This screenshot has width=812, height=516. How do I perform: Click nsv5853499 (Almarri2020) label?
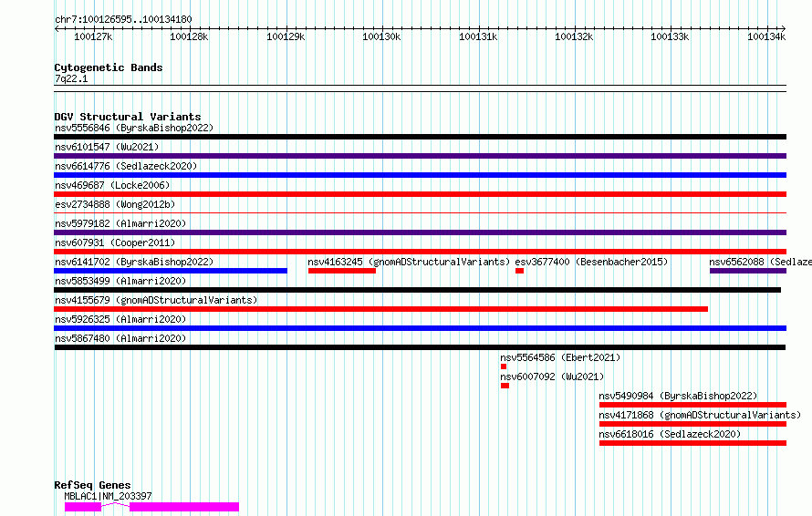point(120,281)
